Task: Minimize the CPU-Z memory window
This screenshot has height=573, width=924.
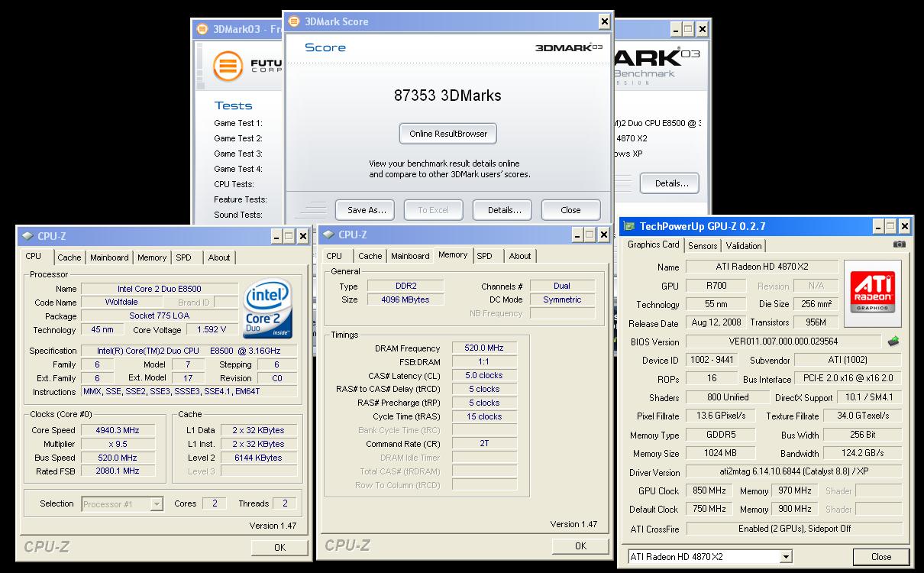Action: [577, 235]
